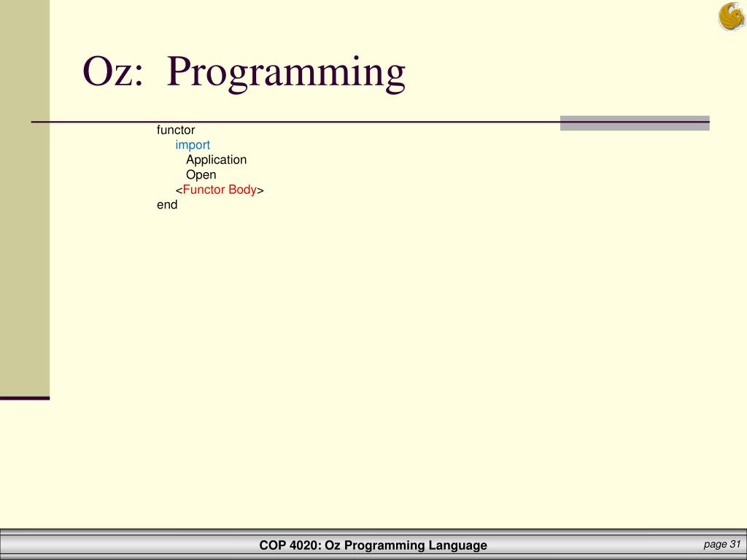Click the 'Open' line in code

pos(201,175)
